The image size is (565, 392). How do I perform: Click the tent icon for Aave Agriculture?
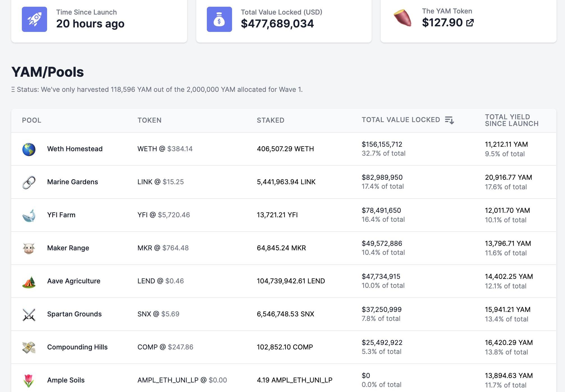29,282
